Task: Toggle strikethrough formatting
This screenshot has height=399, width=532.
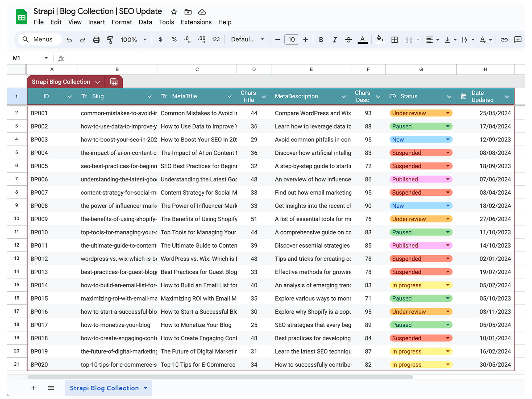Action: point(348,40)
